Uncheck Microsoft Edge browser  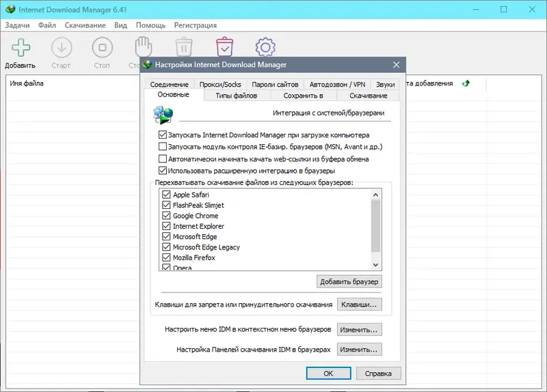point(166,236)
